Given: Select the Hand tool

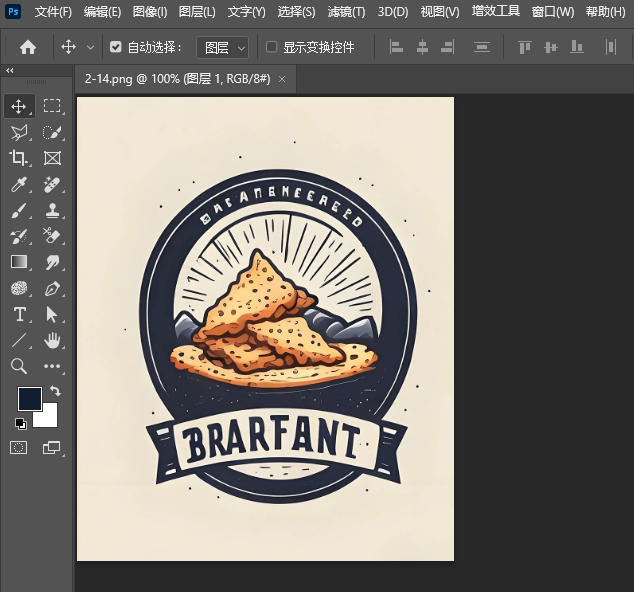Looking at the screenshot, I should tap(53, 340).
